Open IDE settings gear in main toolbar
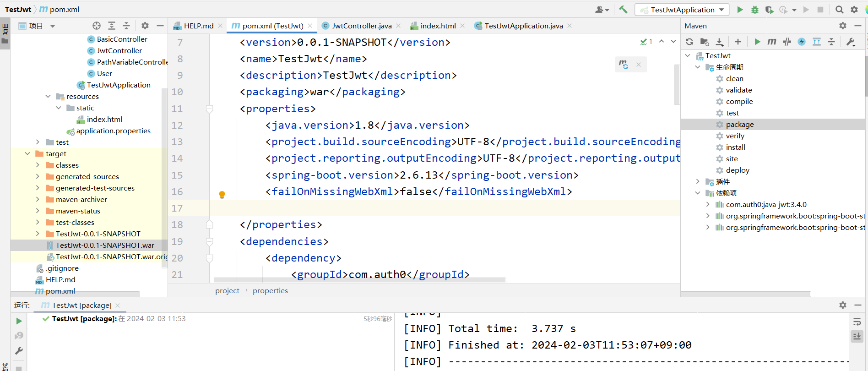 coord(854,10)
